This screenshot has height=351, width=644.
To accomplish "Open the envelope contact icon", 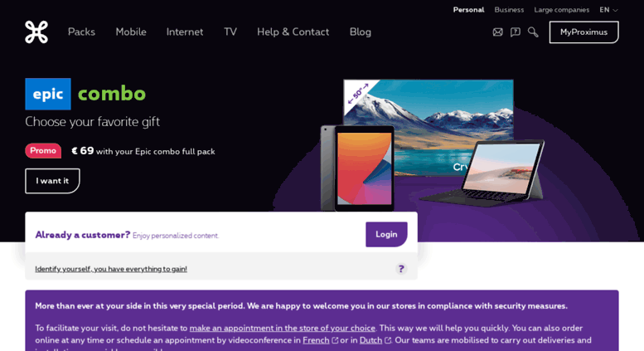I will click(x=497, y=32).
